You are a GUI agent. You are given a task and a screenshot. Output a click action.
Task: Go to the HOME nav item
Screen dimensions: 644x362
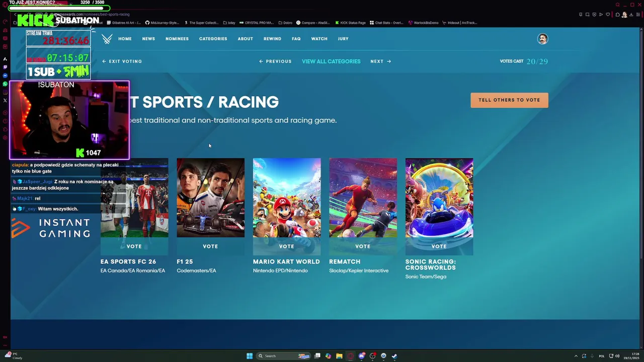tap(125, 39)
